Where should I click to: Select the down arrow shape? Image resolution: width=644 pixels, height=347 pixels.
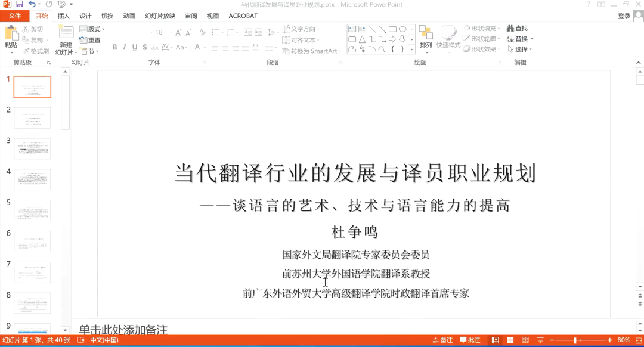coord(402,39)
